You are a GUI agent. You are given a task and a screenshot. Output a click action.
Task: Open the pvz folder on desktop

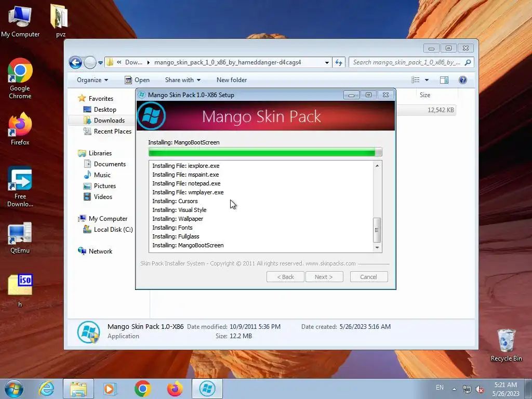pos(60,20)
